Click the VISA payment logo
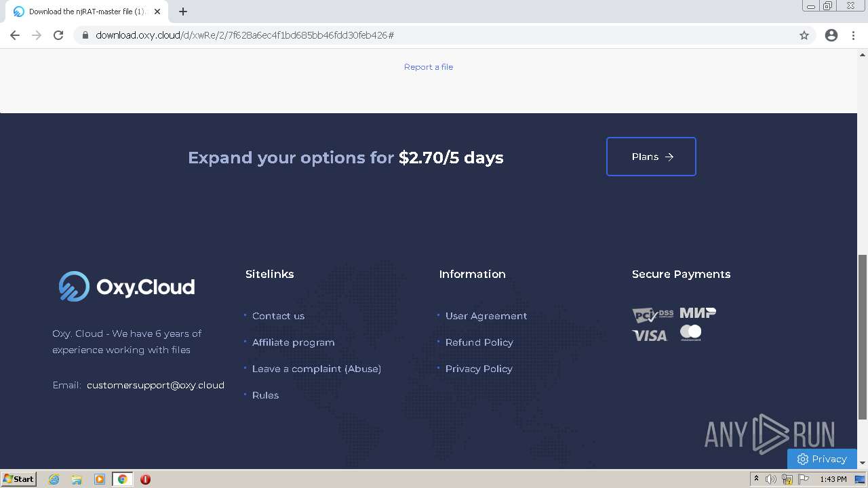The height and width of the screenshot is (488, 868). [x=650, y=335]
